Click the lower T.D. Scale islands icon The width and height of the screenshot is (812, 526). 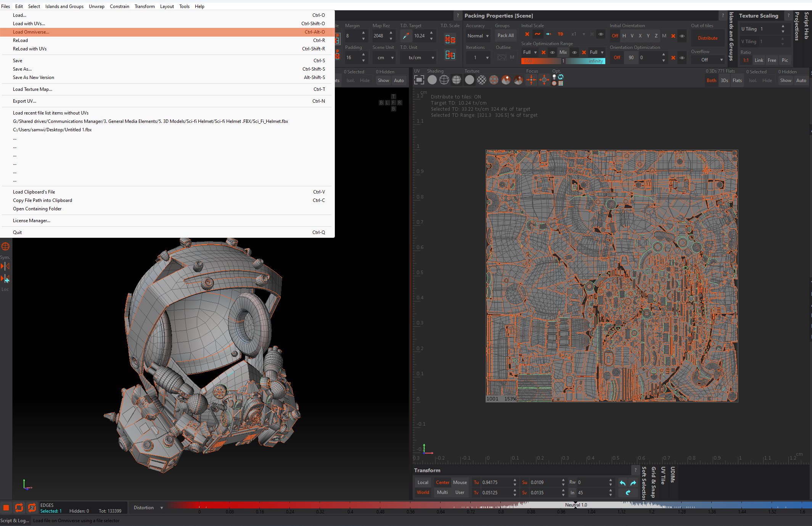[450, 55]
